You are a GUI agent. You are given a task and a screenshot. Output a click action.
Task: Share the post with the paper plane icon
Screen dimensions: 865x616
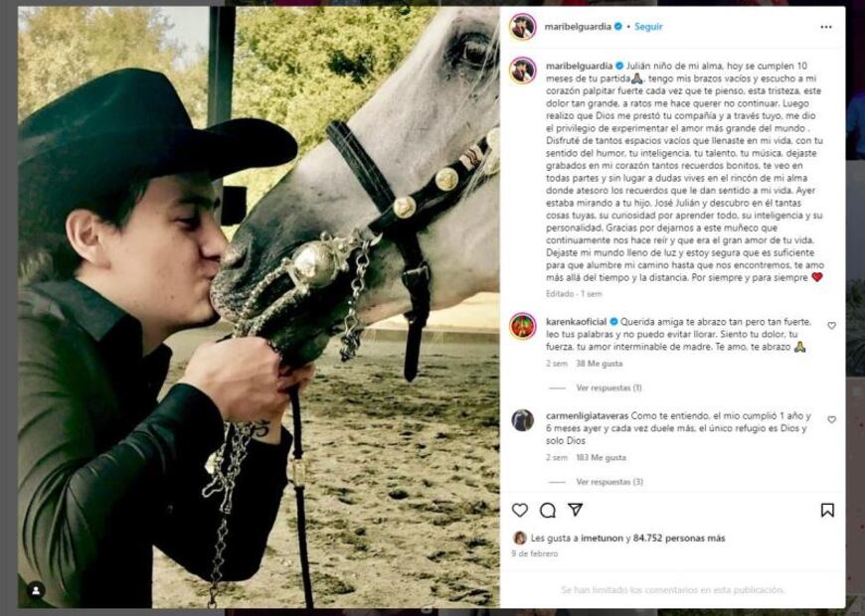point(576,510)
